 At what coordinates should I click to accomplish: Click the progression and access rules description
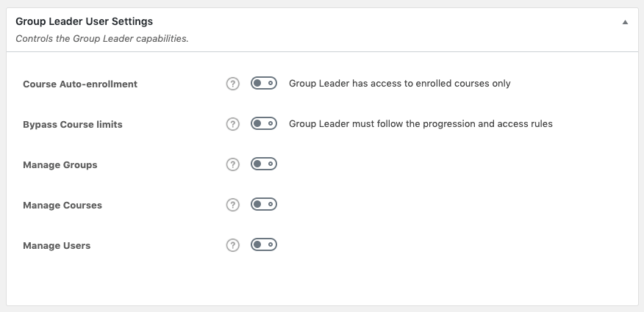coord(421,124)
